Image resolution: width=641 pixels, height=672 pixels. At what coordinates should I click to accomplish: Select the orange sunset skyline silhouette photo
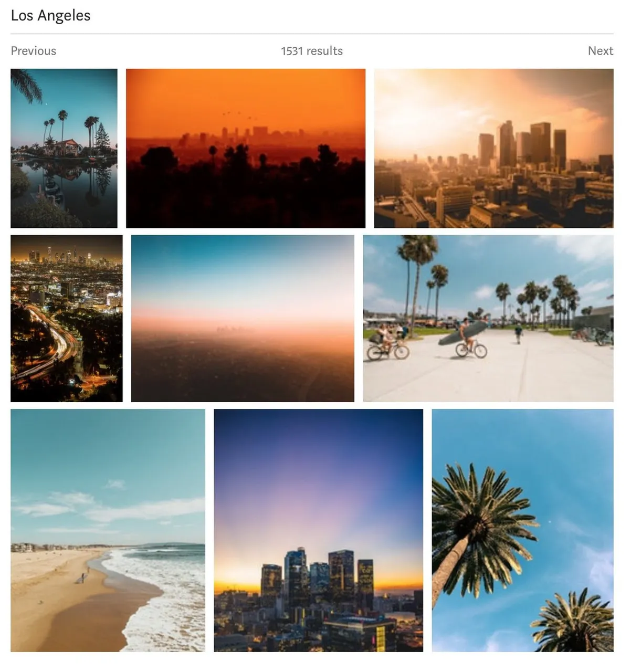[x=246, y=148]
